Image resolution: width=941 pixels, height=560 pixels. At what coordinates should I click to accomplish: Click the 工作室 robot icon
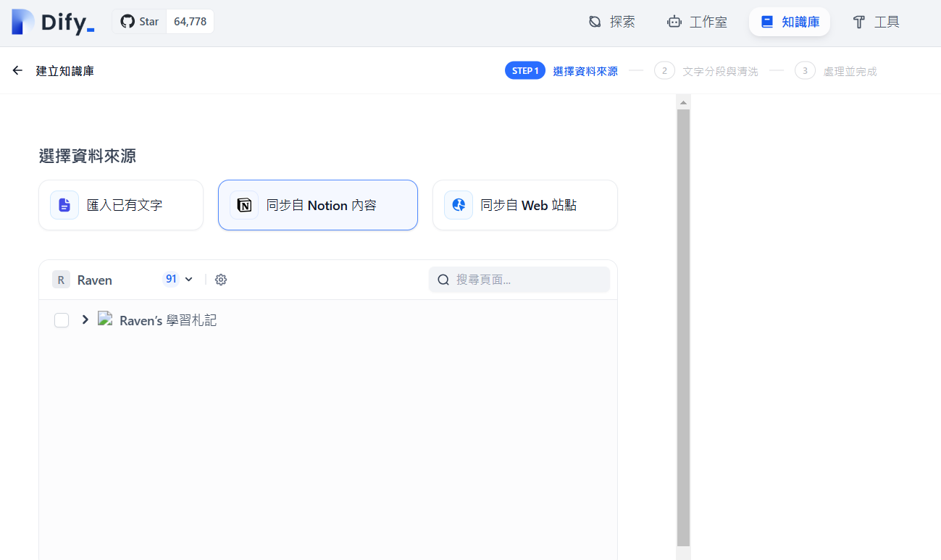pyautogui.click(x=674, y=22)
